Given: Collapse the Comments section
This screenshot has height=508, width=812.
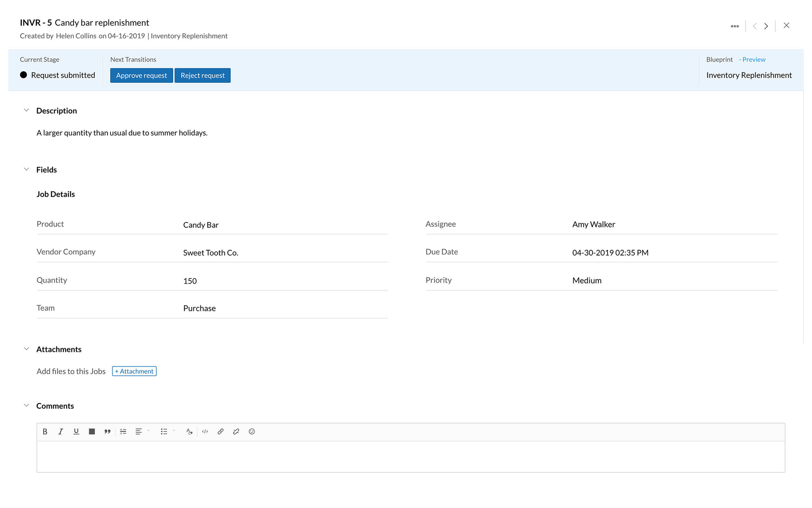Looking at the screenshot, I should pos(26,405).
